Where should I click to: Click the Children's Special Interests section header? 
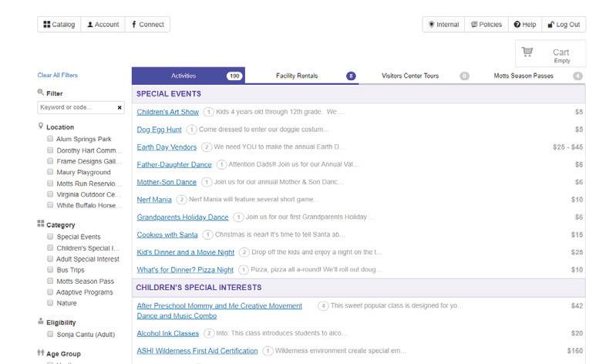click(x=358, y=288)
